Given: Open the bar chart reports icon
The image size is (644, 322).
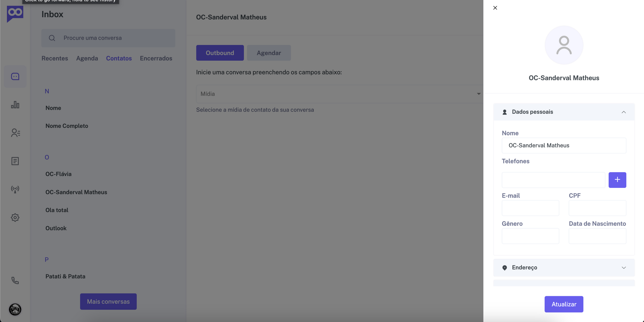Looking at the screenshot, I should coord(15,105).
